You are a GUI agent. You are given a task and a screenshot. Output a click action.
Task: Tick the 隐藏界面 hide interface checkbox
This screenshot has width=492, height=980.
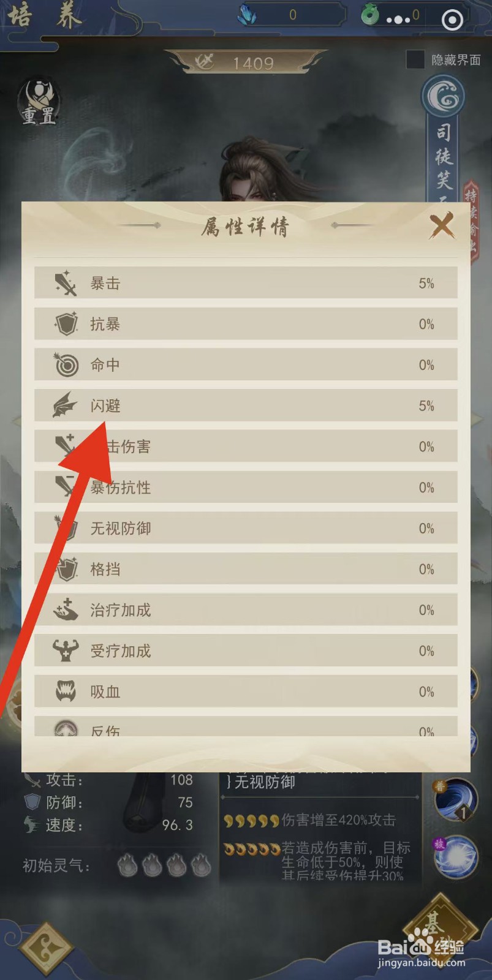pos(415,59)
